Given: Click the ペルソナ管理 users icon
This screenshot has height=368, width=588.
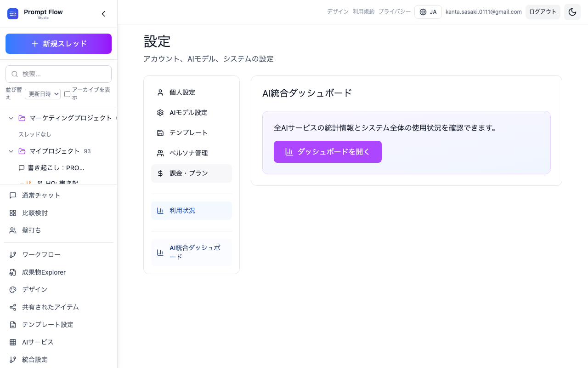Looking at the screenshot, I should [x=160, y=153].
